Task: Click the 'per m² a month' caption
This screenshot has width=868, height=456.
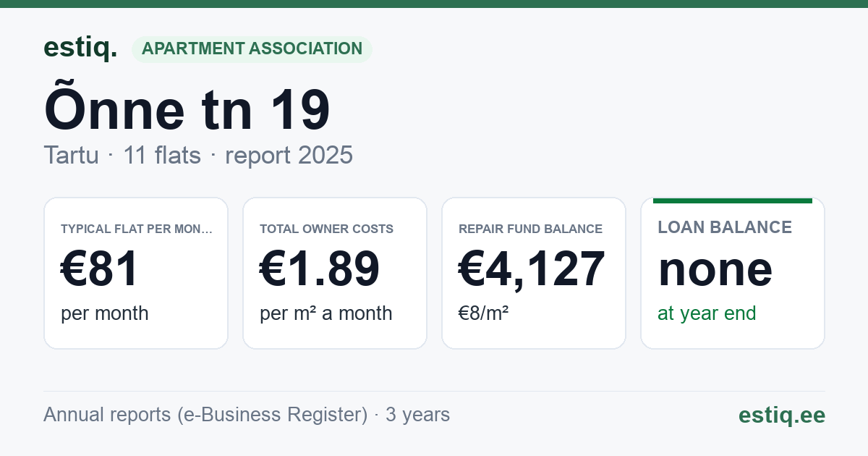Action: coord(326,313)
